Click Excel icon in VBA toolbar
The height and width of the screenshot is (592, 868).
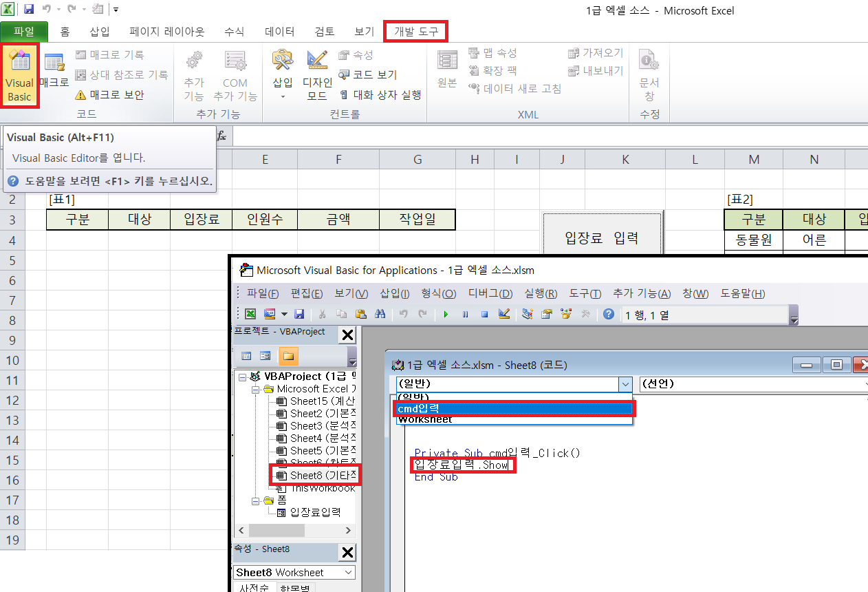[x=251, y=314]
